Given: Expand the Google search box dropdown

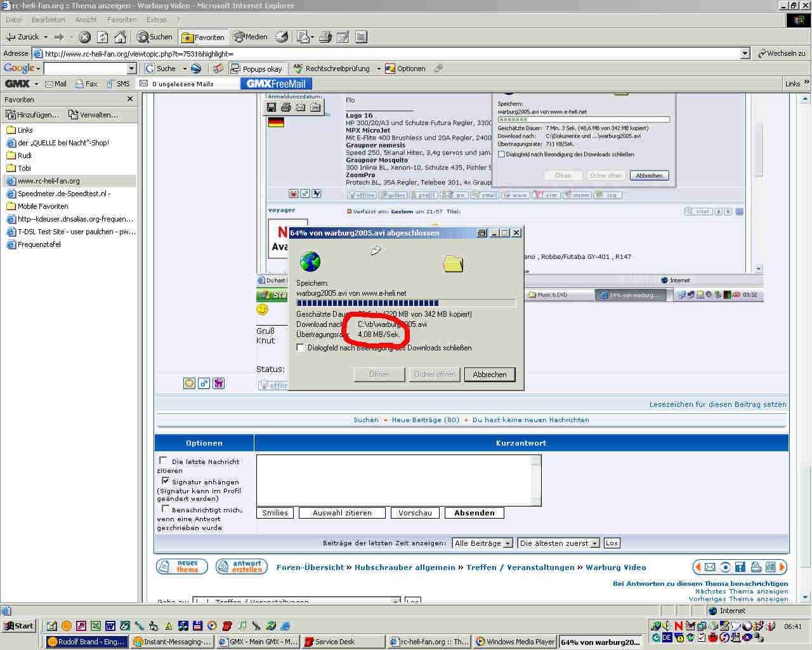Looking at the screenshot, I should click(x=132, y=68).
